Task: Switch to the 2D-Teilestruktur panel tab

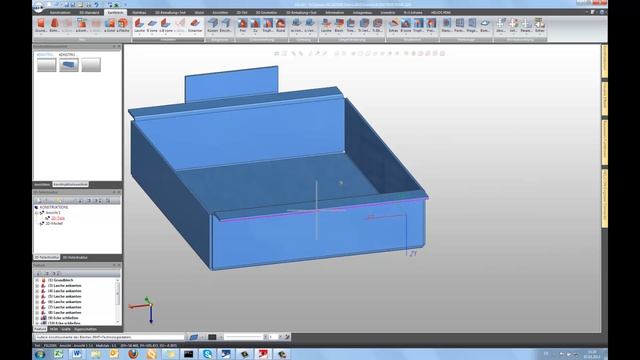Action: pos(47,258)
